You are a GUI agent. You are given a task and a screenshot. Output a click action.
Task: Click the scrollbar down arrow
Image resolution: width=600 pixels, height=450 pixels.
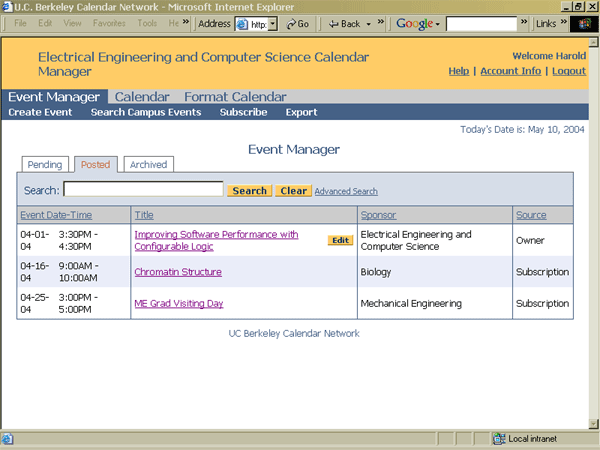coord(593,423)
